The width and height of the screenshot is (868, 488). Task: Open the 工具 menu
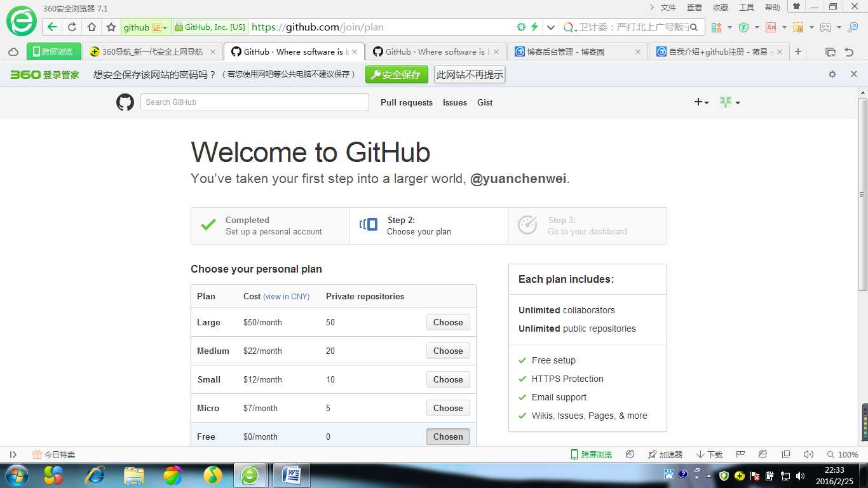[x=747, y=8]
